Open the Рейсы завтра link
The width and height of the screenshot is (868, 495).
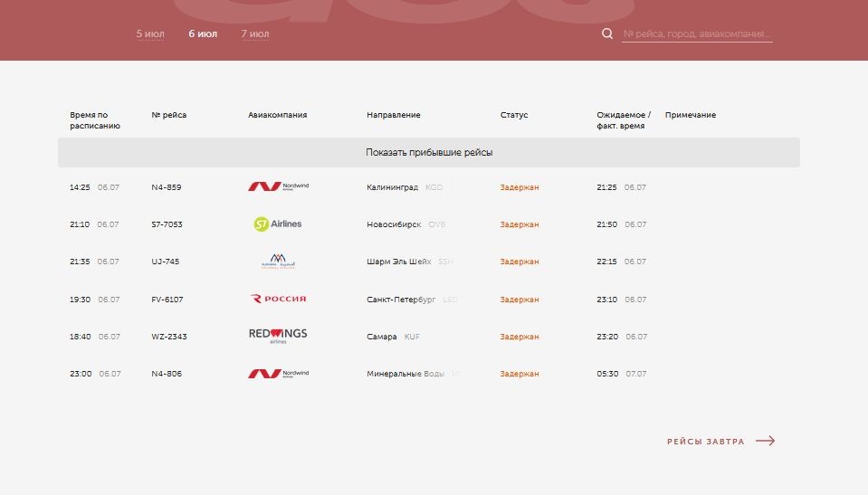pyautogui.click(x=706, y=442)
